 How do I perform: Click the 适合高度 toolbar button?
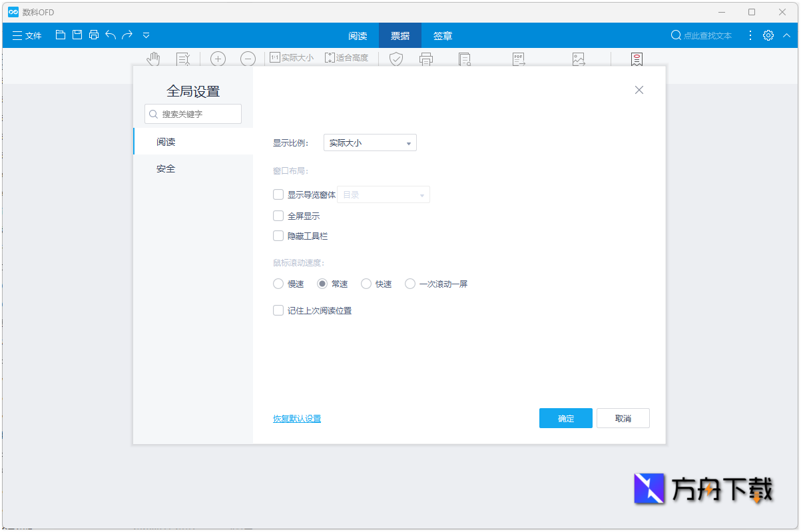pyautogui.click(x=346, y=58)
